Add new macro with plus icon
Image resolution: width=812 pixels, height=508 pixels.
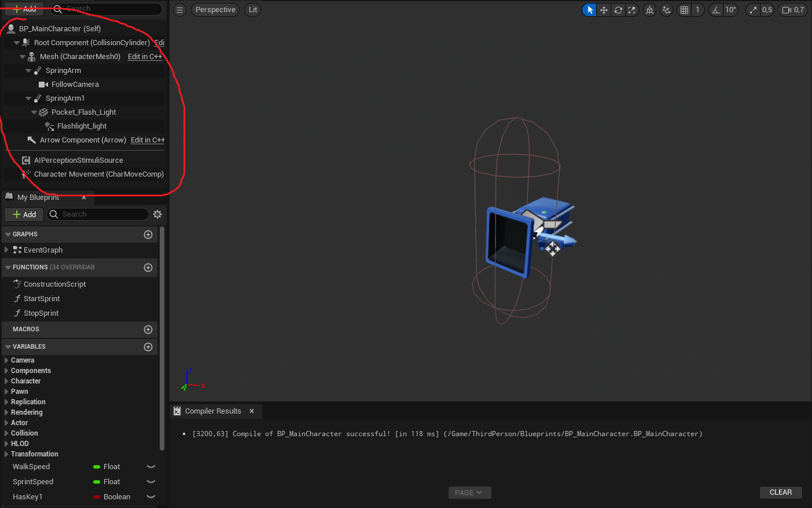click(x=148, y=330)
